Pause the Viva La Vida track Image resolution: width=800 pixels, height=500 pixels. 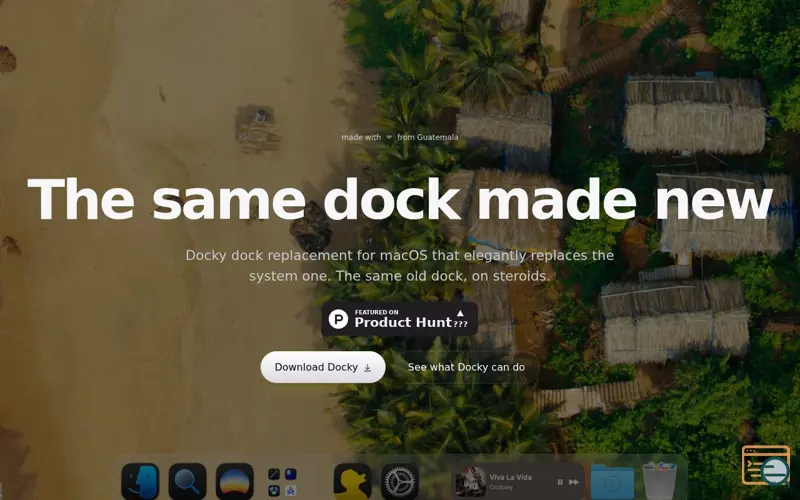click(560, 482)
